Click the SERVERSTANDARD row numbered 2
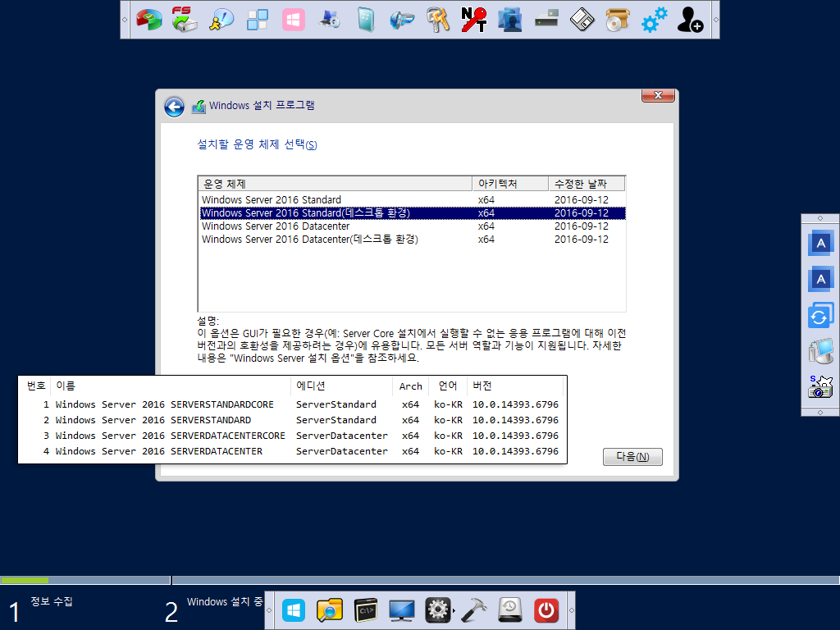Viewport: 840px width, 630px height. click(x=293, y=420)
